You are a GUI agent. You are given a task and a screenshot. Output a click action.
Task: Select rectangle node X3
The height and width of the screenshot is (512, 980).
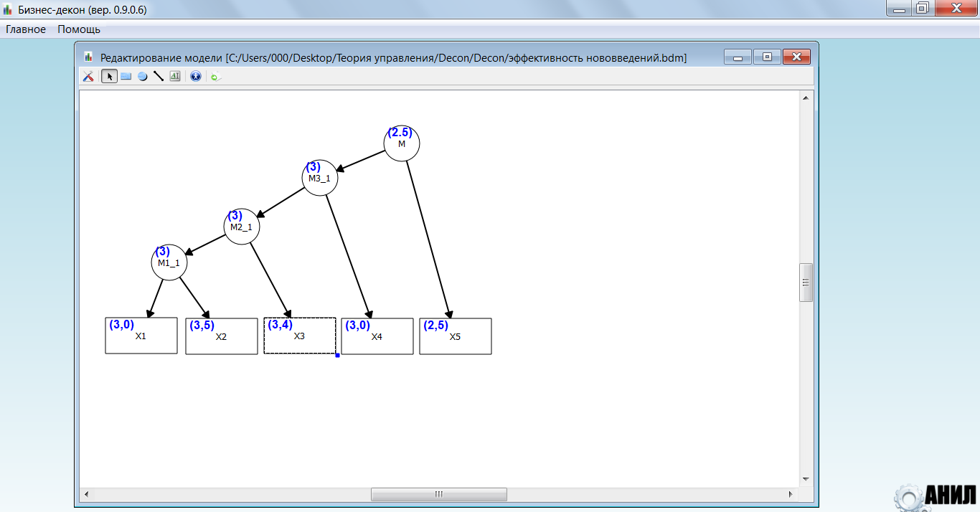pos(300,336)
